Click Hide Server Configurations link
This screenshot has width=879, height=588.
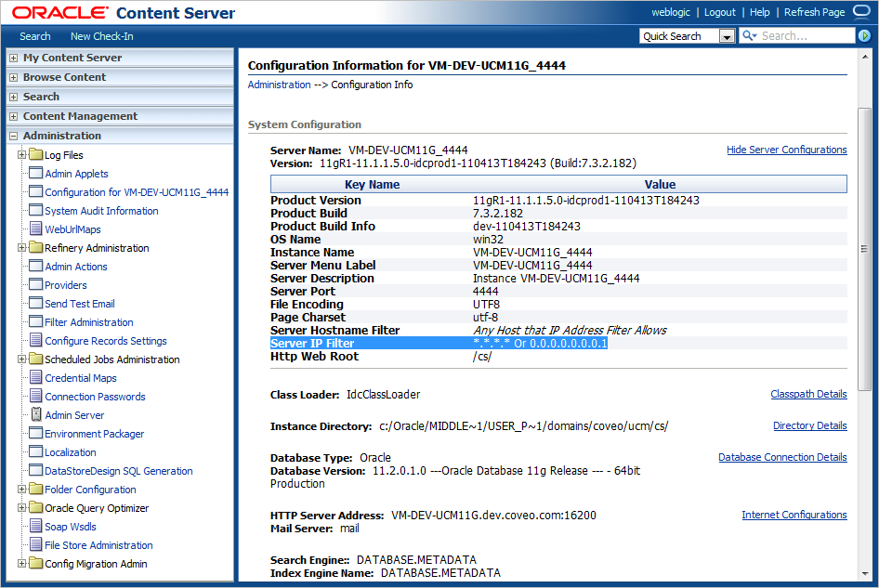click(786, 150)
